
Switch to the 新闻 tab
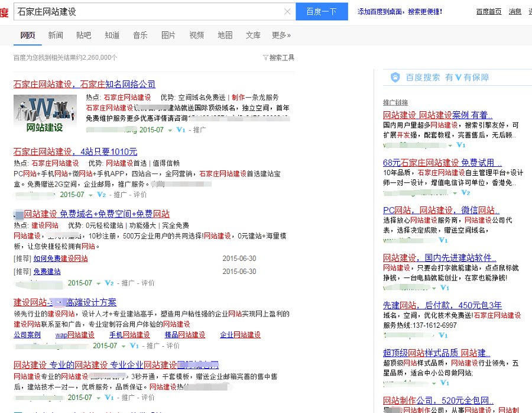56,36
